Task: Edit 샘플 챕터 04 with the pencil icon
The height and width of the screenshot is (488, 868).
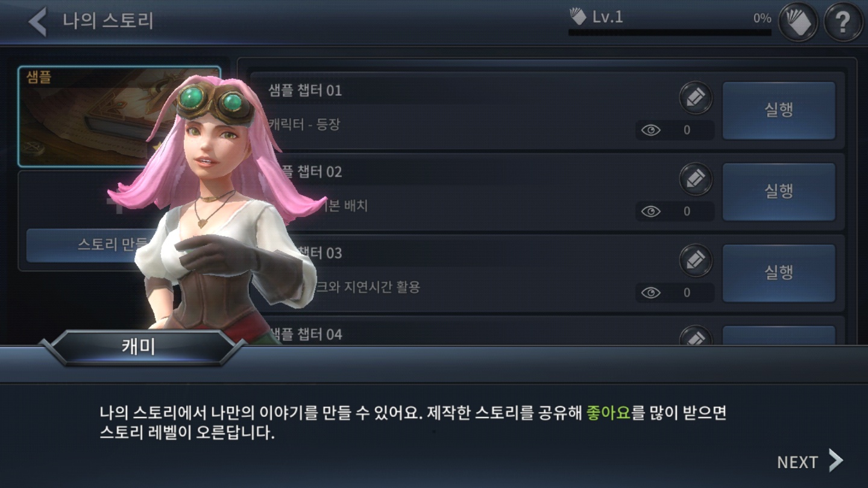Action: (x=696, y=336)
